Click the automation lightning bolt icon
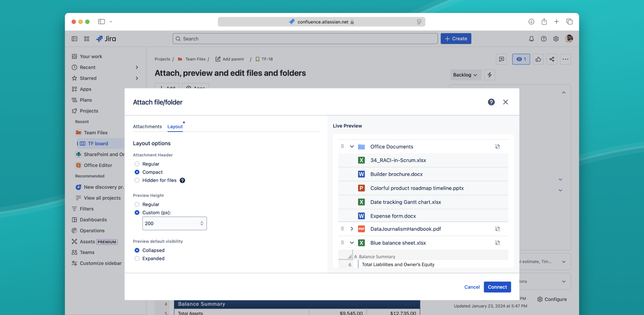This screenshot has height=315, width=644. point(490,75)
